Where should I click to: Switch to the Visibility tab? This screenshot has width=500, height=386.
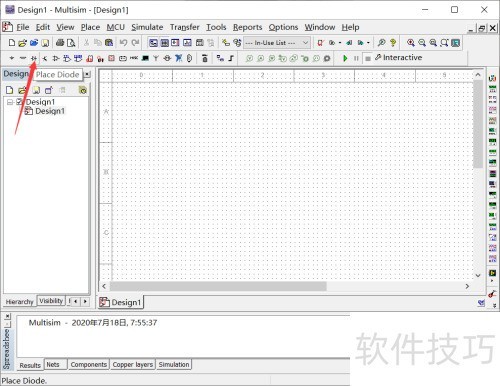(x=51, y=301)
